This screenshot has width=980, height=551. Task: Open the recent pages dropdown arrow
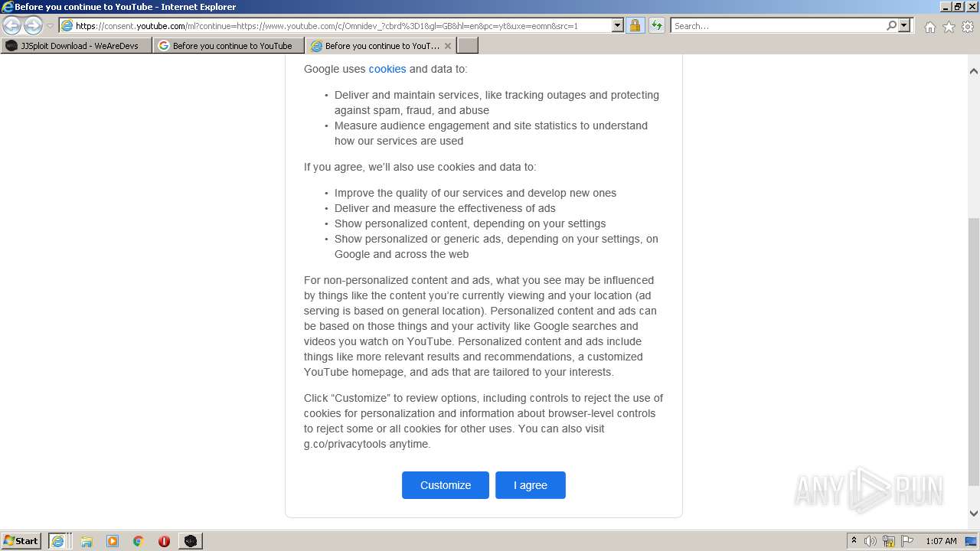(50, 26)
